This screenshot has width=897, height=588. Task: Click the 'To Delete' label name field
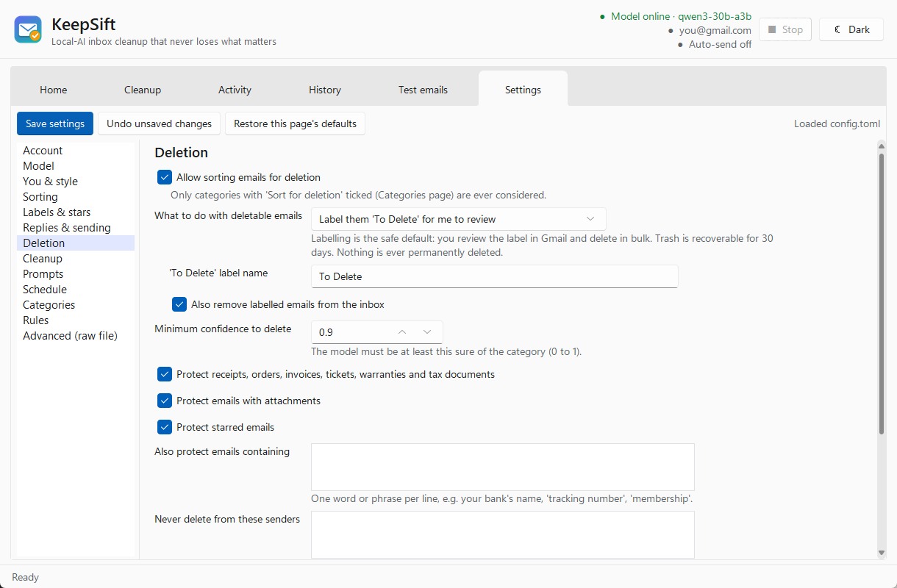point(494,276)
